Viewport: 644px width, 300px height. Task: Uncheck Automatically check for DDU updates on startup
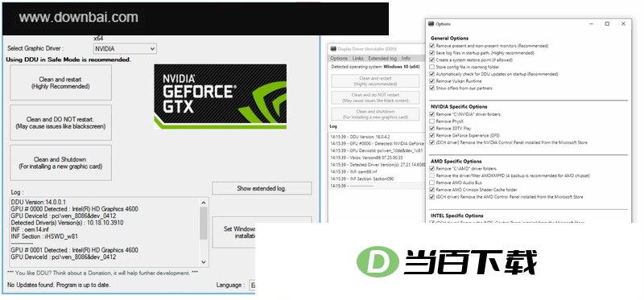pos(431,74)
